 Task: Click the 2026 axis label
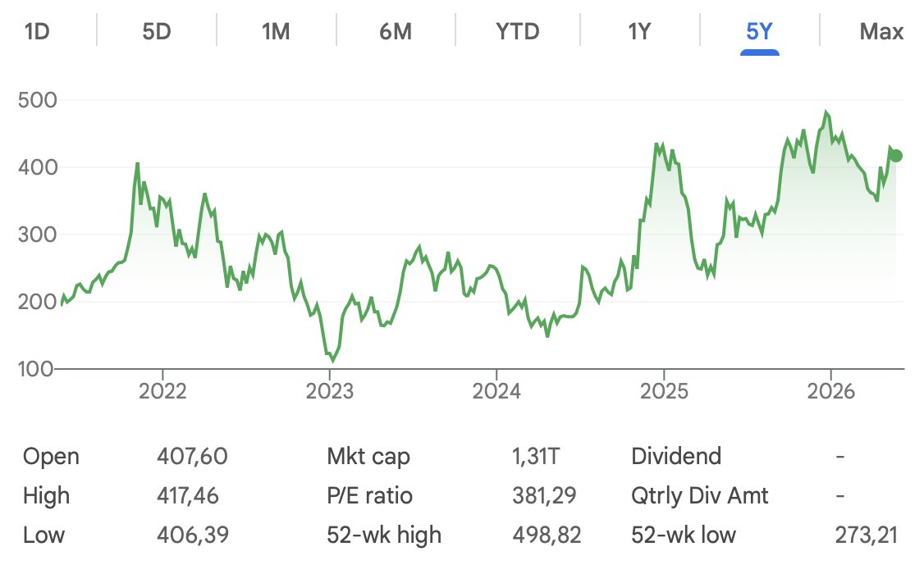(831, 391)
